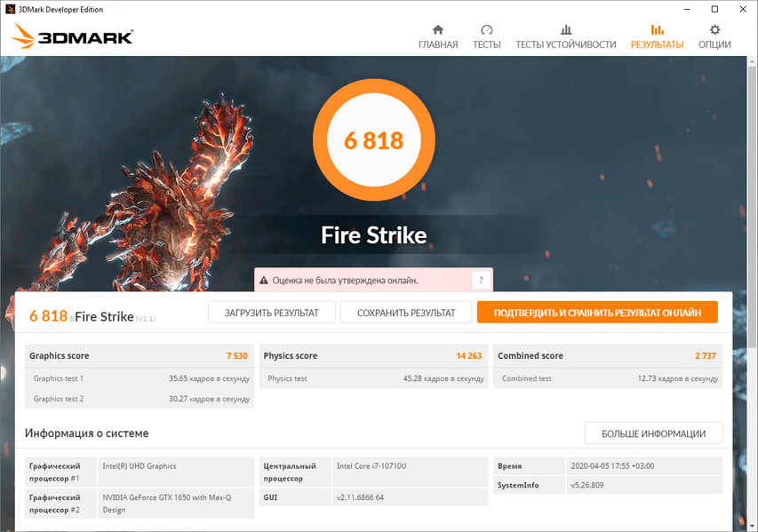The width and height of the screenshot is (758, 532).
Task: Click SystemInfo version v5.26.809
Action: click(x=587, y=485)
